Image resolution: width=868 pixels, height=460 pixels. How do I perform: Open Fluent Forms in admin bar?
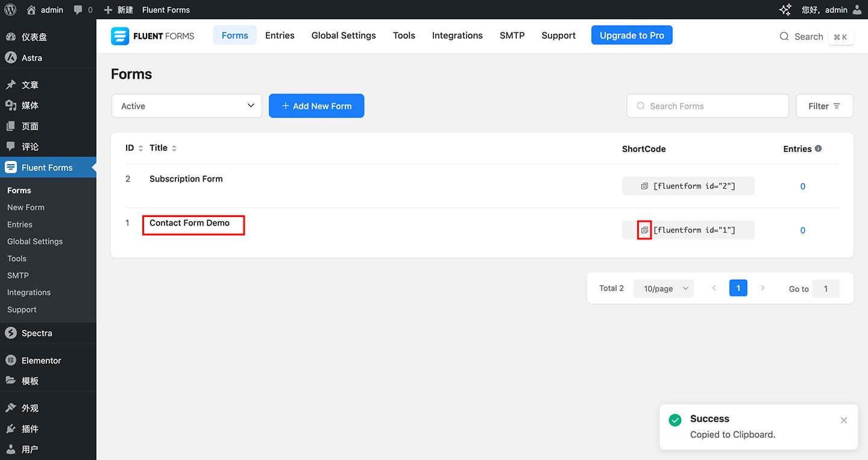pyautogui.click(x=166, y=10)
